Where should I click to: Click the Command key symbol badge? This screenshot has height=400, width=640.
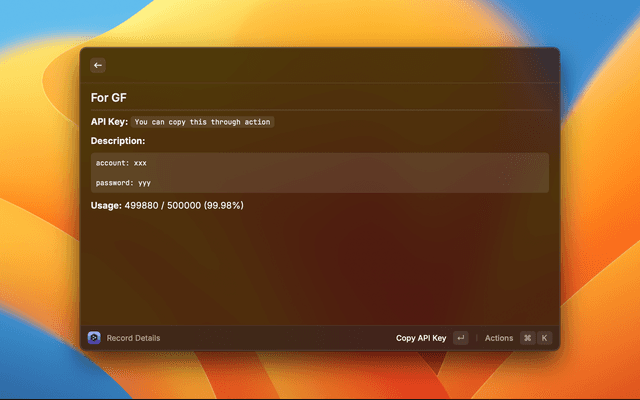pos(528,338)
